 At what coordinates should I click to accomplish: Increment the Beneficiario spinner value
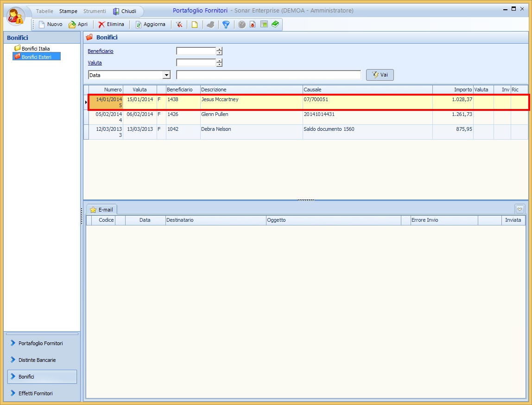[x=220, y=49]
